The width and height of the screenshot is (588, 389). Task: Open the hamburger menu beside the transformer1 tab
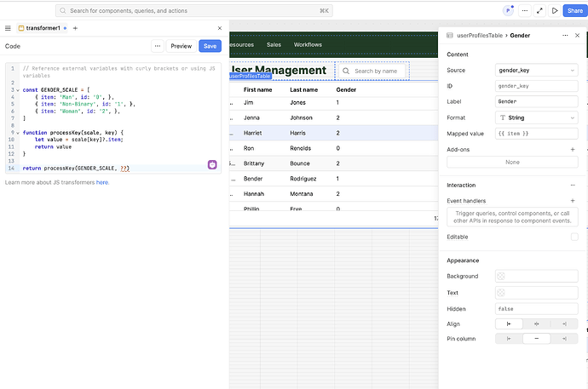click(8, 28)
